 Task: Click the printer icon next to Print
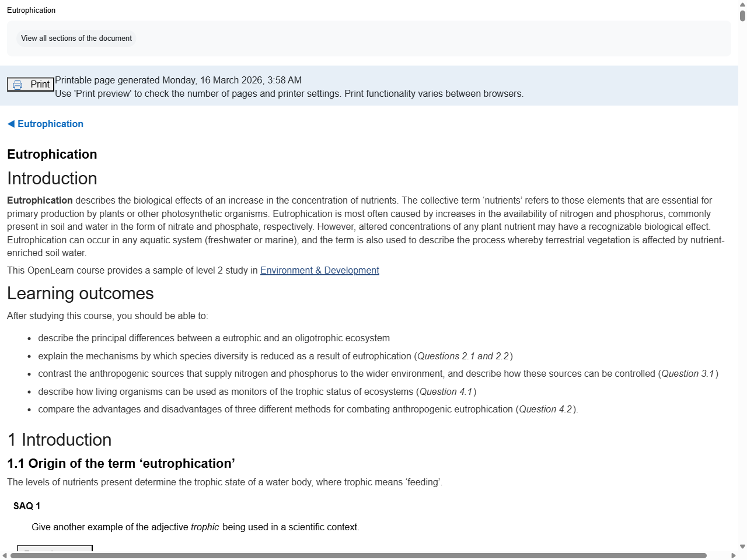(18, 84)
